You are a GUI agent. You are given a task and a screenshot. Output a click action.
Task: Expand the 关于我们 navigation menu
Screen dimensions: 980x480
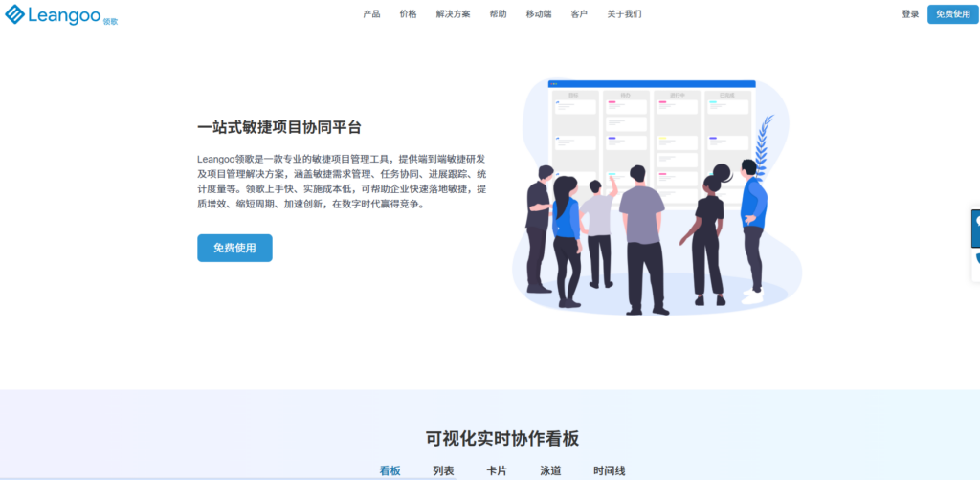click(624, 14)
